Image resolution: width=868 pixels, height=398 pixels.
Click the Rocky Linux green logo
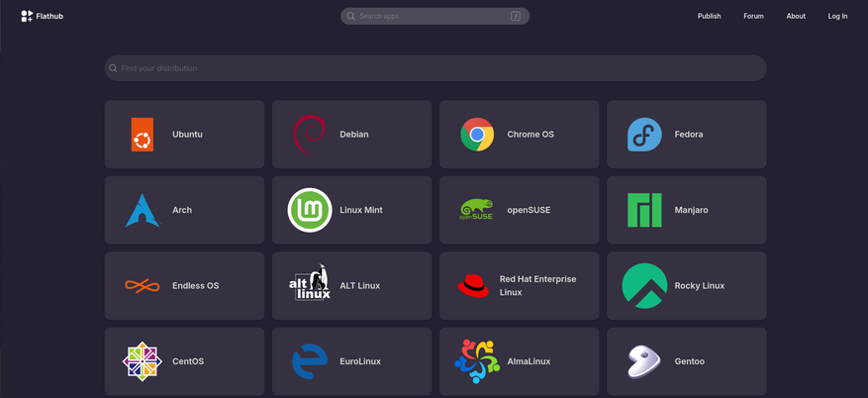[644, 286]
